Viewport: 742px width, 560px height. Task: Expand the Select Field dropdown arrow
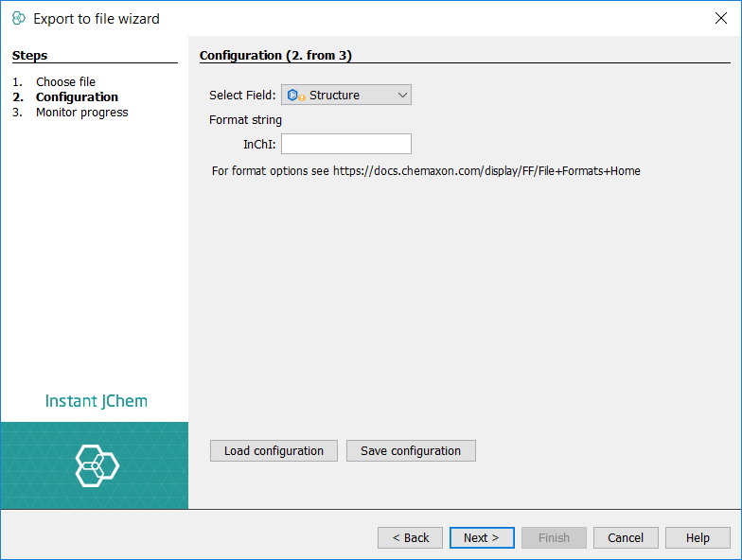(x=401, y=95)
